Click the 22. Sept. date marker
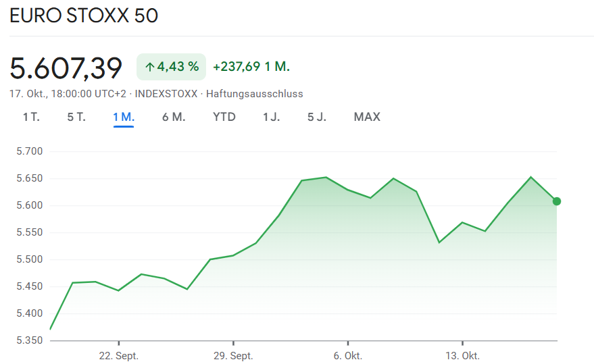The width and height of the screenshot is (594, 364). click(x=118, y=355)
